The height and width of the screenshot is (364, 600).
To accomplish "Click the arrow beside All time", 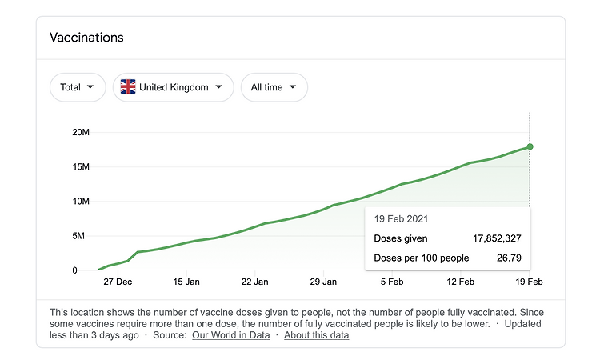I will (x=292, y=87).
